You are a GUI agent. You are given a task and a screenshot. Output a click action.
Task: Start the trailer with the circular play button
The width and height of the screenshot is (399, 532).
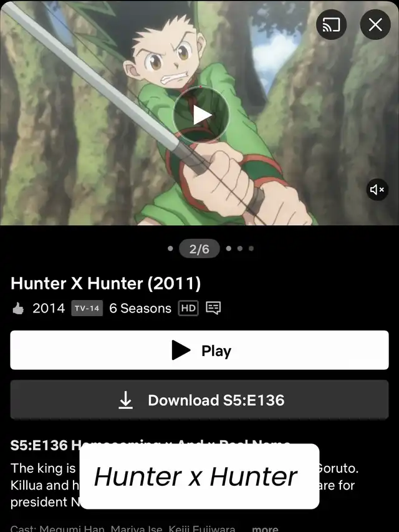(x=201, y=115)
